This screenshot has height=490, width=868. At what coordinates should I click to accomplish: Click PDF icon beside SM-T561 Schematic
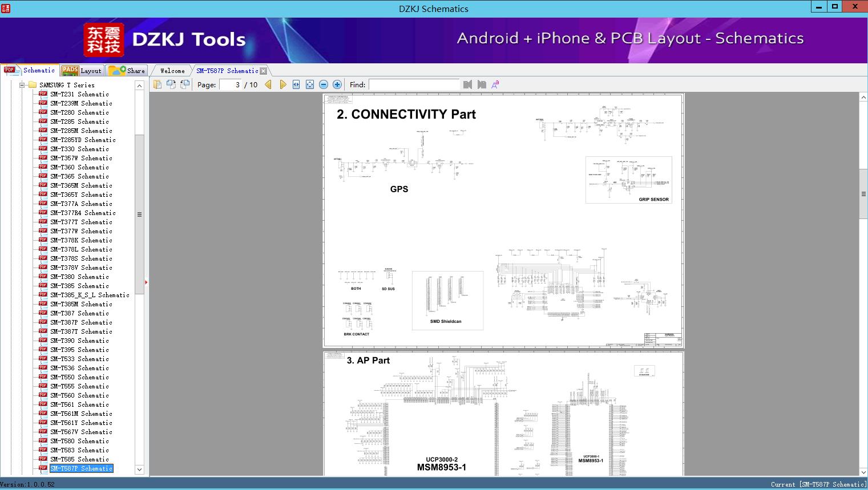pos(43,404)
